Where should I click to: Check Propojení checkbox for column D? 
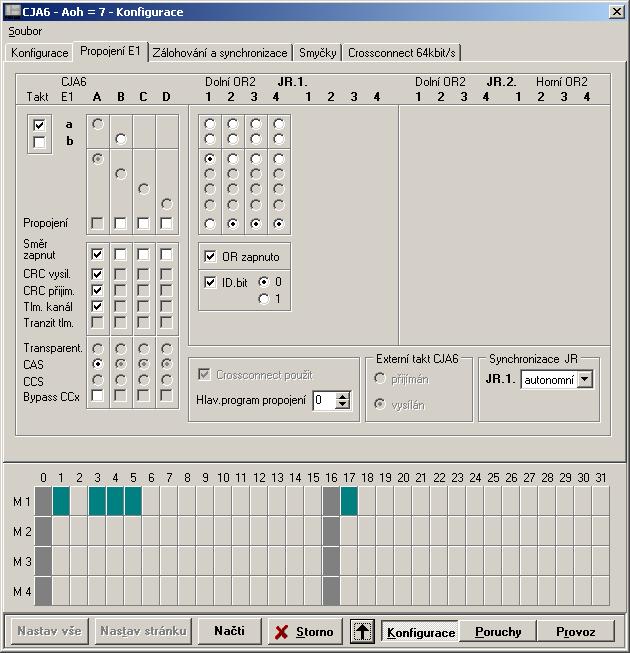[166, 223]
